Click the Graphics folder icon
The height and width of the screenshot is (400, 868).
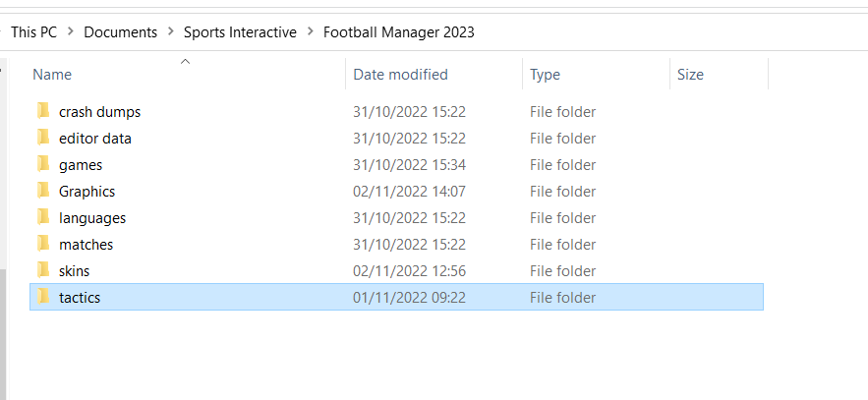coord(42,192)
